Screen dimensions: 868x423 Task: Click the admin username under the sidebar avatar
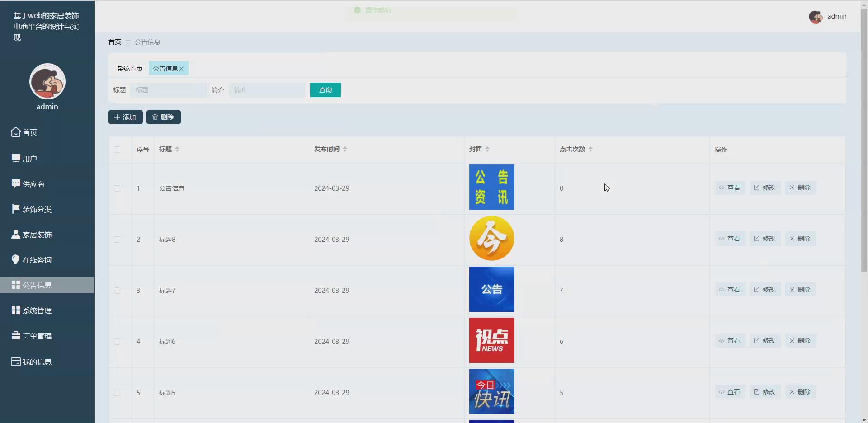47,107
